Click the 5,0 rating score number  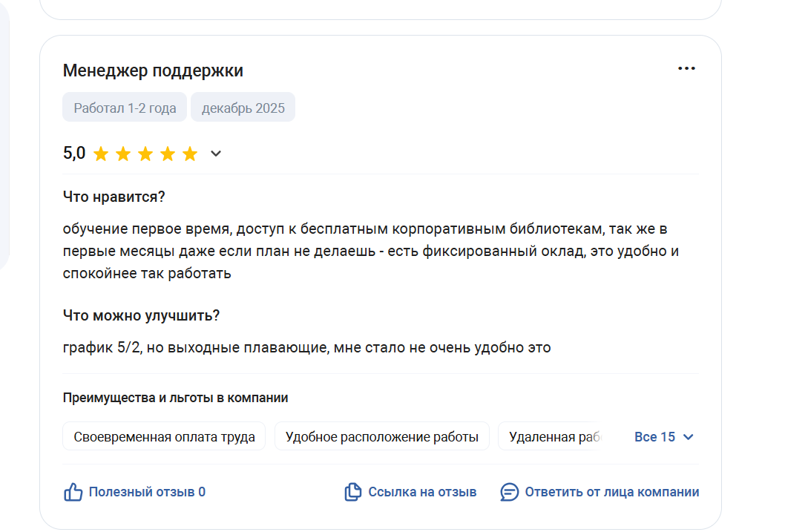(x=74, y=154)
